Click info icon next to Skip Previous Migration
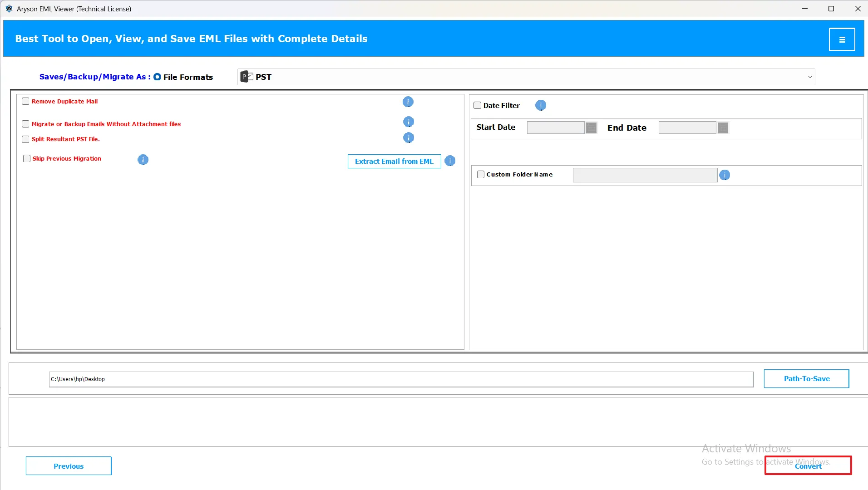The image size is (868, 490). (x=143, y=159)
